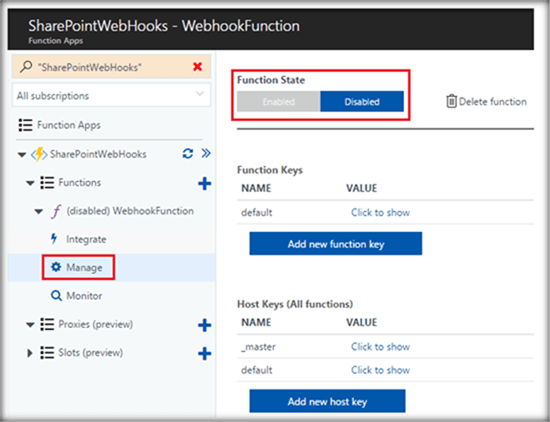Expand the Slots (preview) node

tap(30, 353)
